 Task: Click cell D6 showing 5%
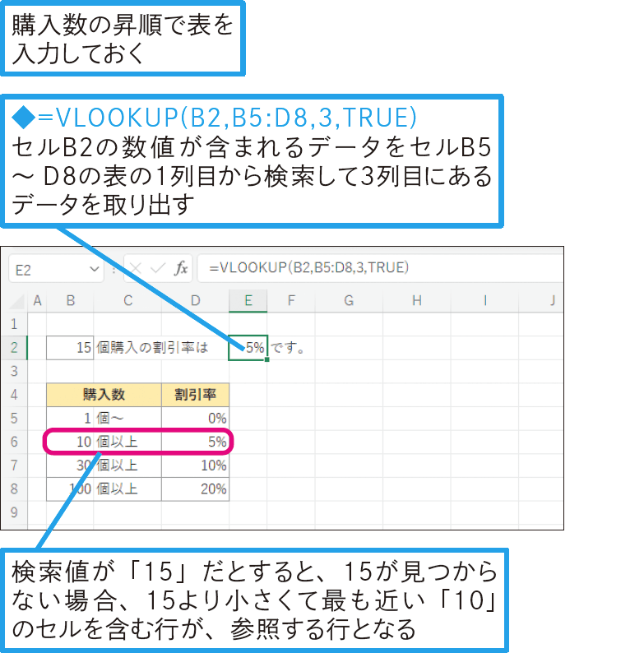pos(195,442)
